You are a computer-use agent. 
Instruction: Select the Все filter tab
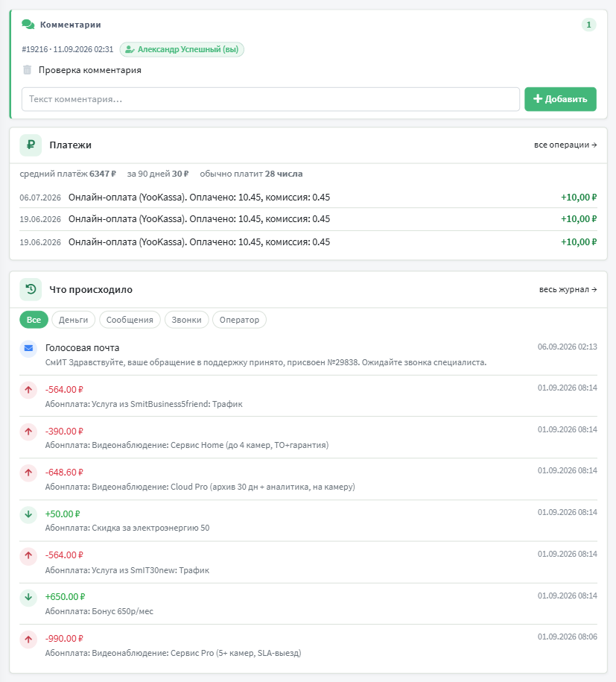34,320
